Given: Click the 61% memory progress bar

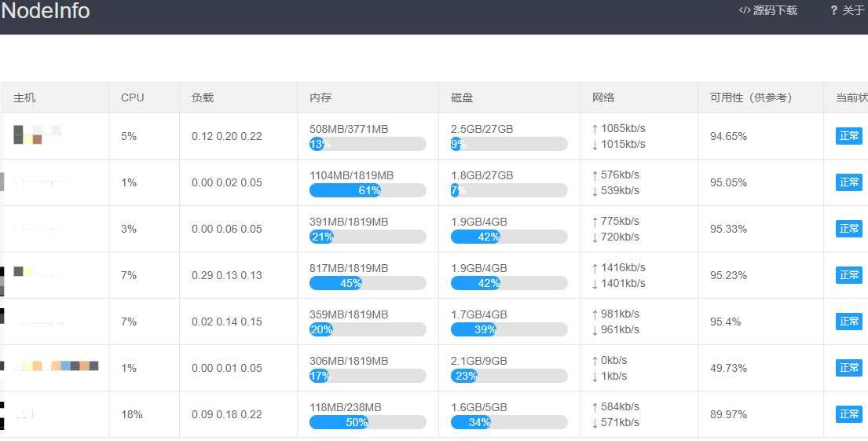Looking at the screenshot, I should click(x=368, y=190).
